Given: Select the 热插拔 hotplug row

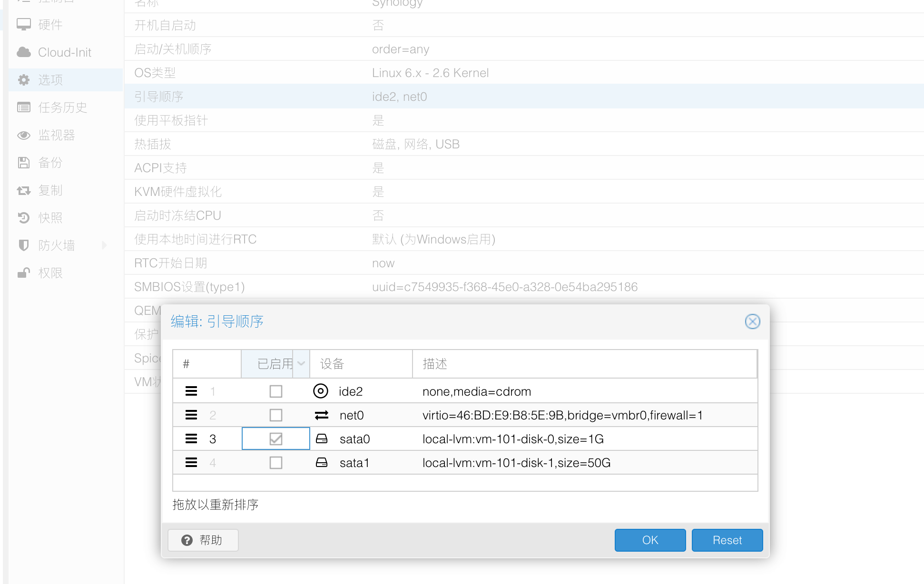Looking at the screenshot, I should 524,144.
